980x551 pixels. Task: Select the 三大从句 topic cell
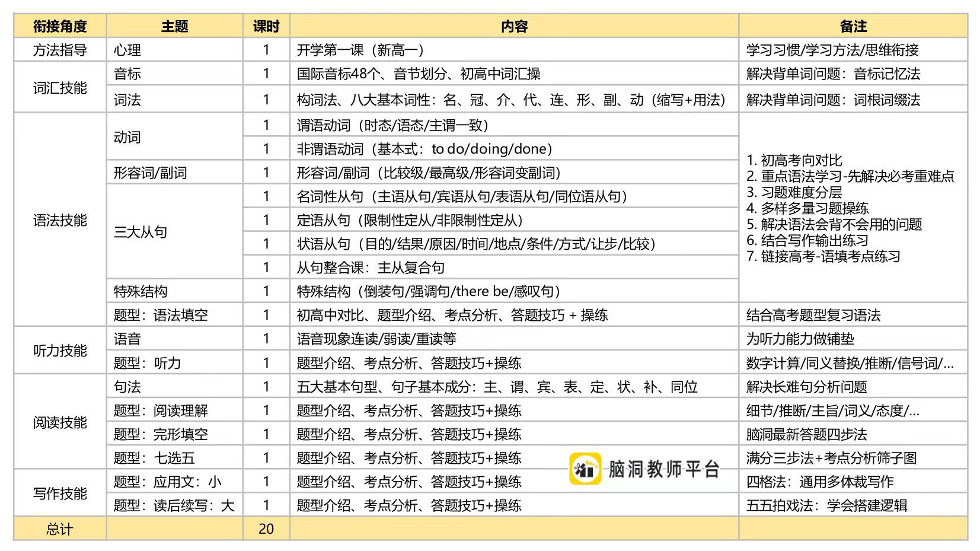pyautogui.click(x=174, y=231)
